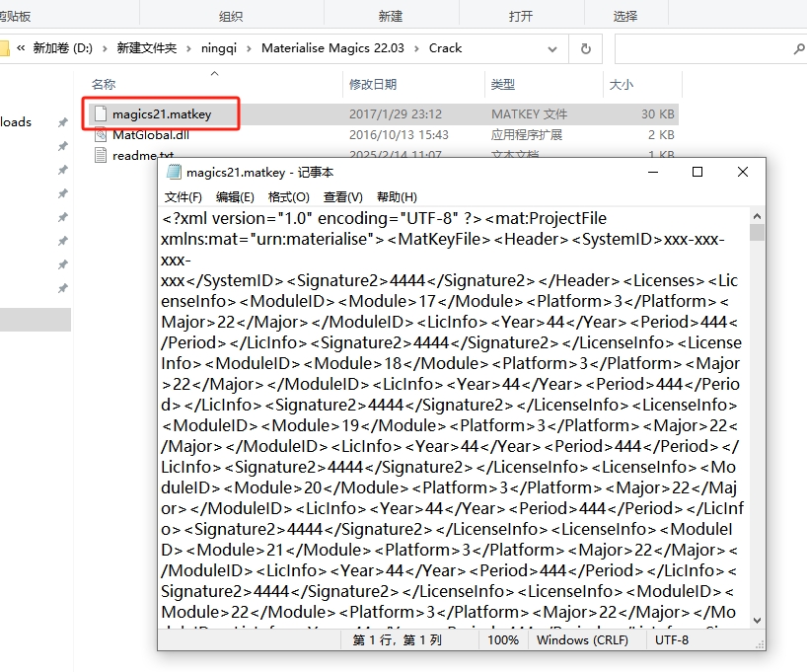This screenshot has height=672, width=807.
Task: Click the 2016/10/13 15:43 date cell
Action: click(x=399, y=135)
